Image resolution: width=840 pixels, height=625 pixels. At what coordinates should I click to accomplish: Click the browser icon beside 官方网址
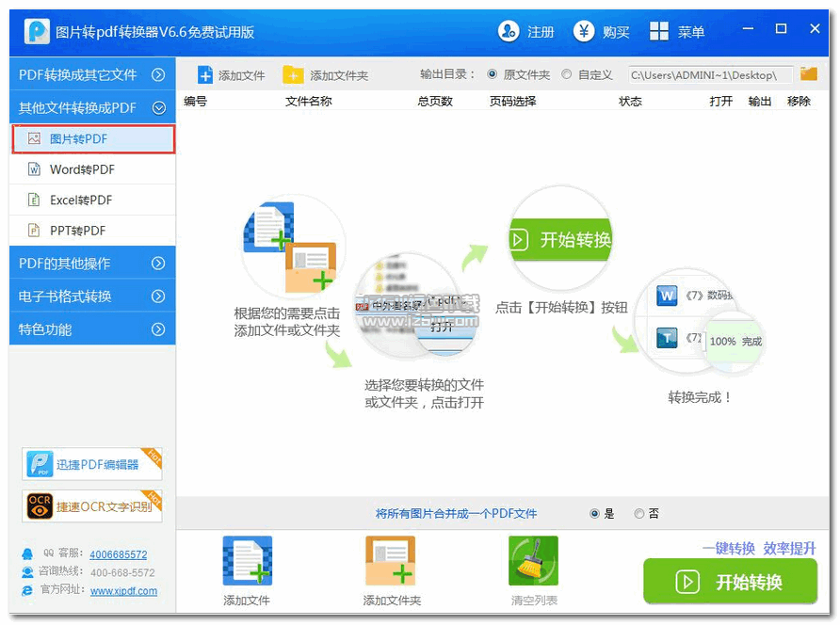pyautogui.click(x=27, y=590)
